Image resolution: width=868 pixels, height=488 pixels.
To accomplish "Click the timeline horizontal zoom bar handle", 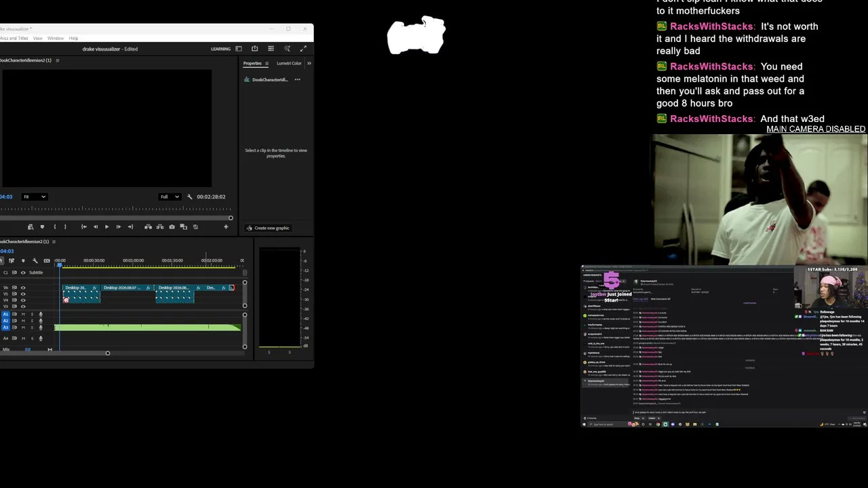I will [107, 352].
